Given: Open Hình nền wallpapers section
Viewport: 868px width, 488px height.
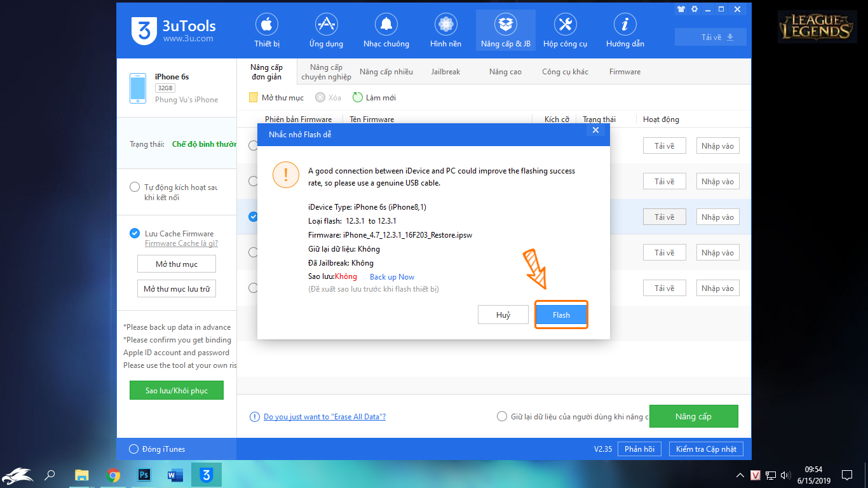Looking at the screenshot, I should pyautogui.click(x=445, y=31).
